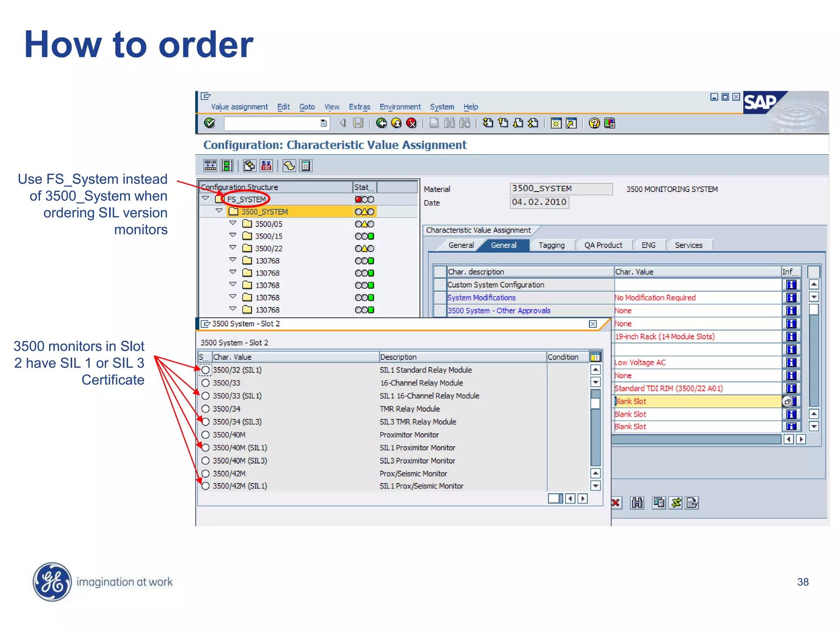Click the green expand-collapse layout icon

pos(227,166)
